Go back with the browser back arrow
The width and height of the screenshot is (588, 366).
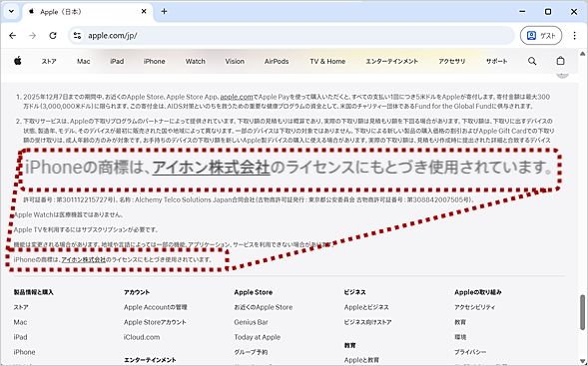(13, 36)
